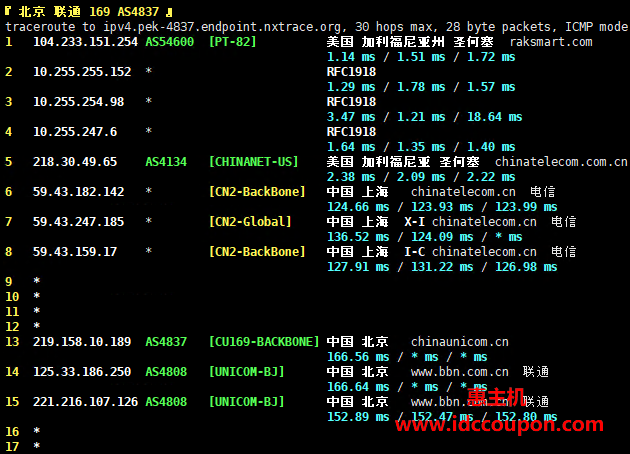The image size is (630, 454).
Task: Click the hostname ipv4.pek-4837.endpoint.nxtrace.org
Action: tap(222, 27)
